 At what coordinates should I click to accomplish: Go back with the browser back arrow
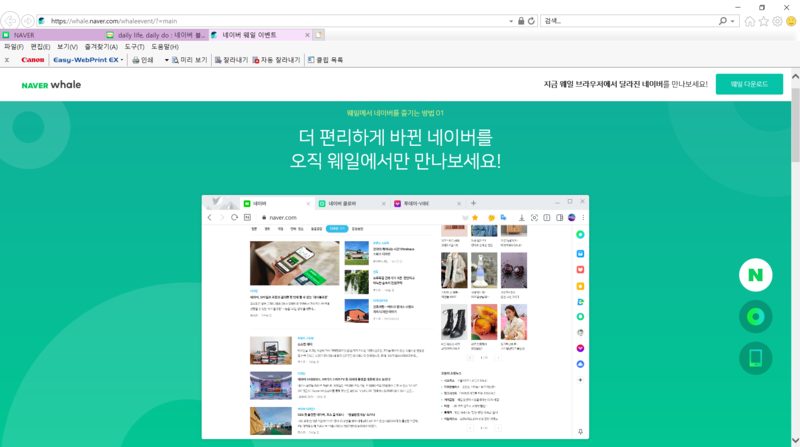pyautogui.click(x=10, y=21)
